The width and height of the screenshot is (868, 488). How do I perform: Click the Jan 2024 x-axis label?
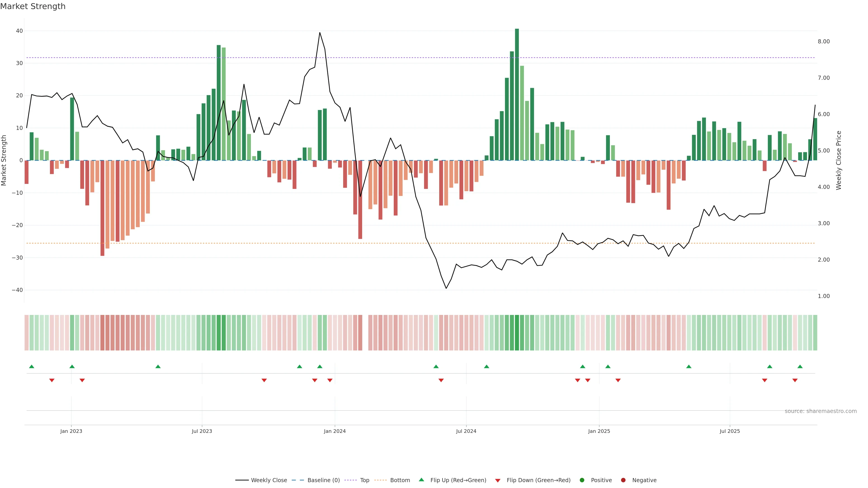(x=335, y=431)
